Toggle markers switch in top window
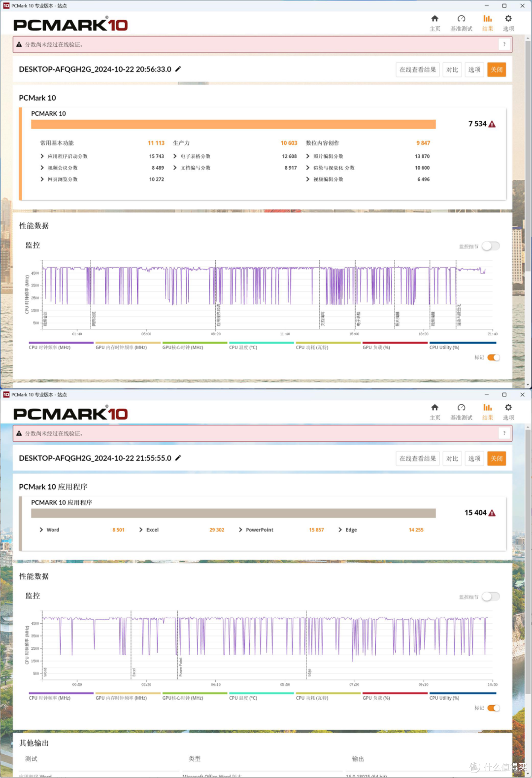Viewport: 532px width, 778px height. 494,357
